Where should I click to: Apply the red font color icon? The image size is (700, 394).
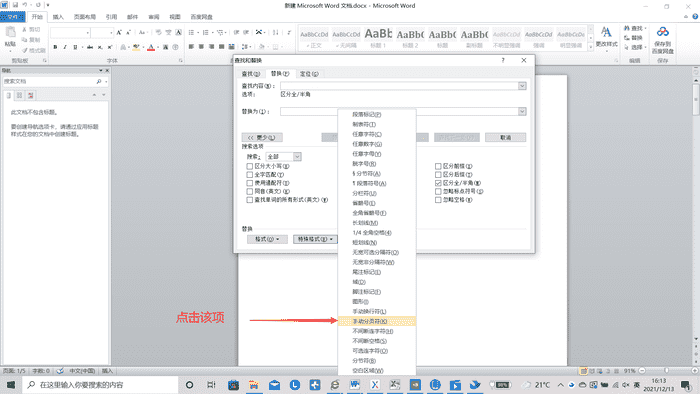[151, 47]
